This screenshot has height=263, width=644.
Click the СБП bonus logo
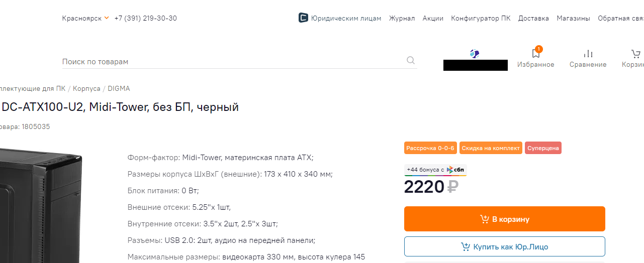pos(455,170)
